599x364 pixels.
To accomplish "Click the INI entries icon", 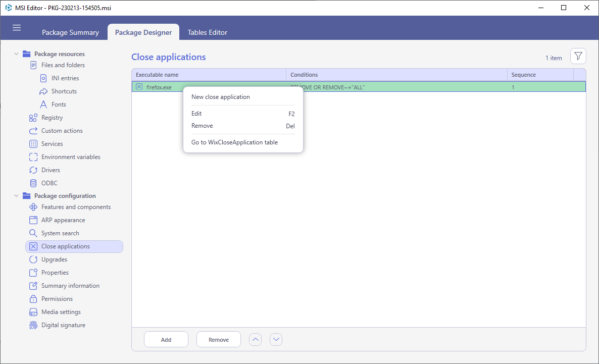I will pos(43,78).
